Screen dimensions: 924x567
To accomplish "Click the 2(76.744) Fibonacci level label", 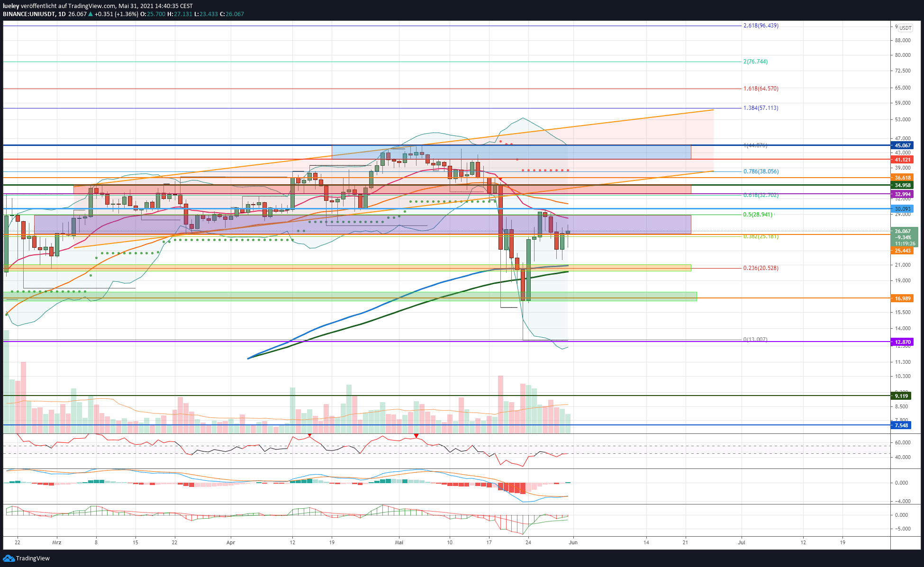I will [x=755, y=62].
